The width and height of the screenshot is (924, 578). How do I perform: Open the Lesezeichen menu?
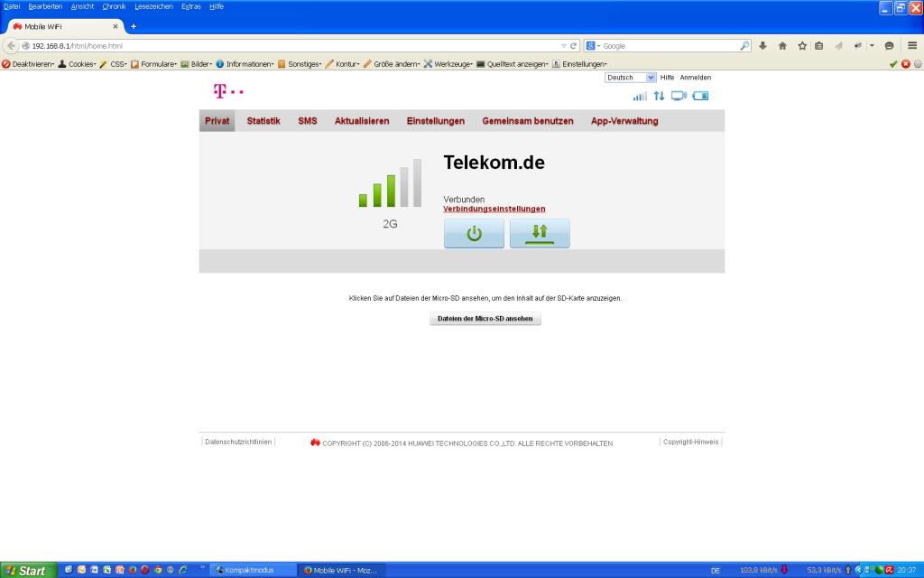[x=153, y=6]
